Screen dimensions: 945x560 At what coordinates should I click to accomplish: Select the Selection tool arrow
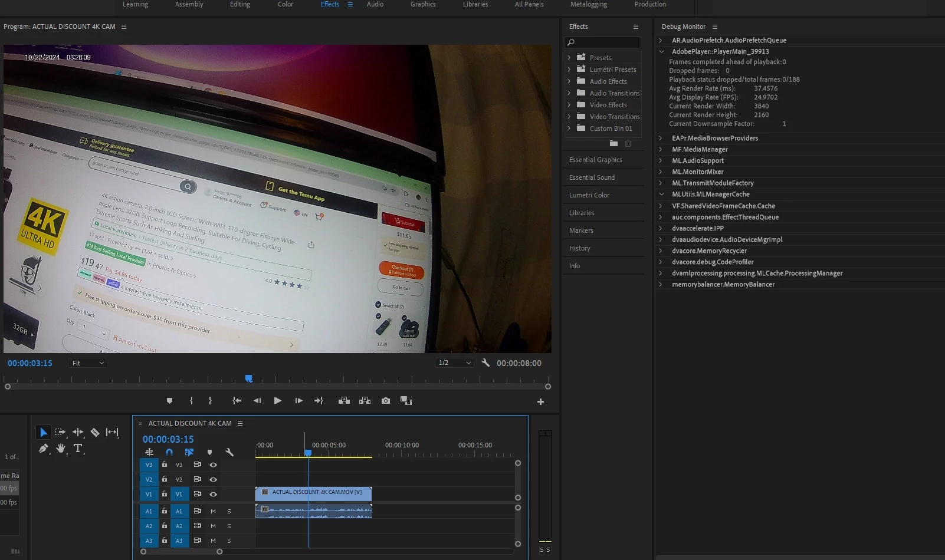tap(43, 433)
